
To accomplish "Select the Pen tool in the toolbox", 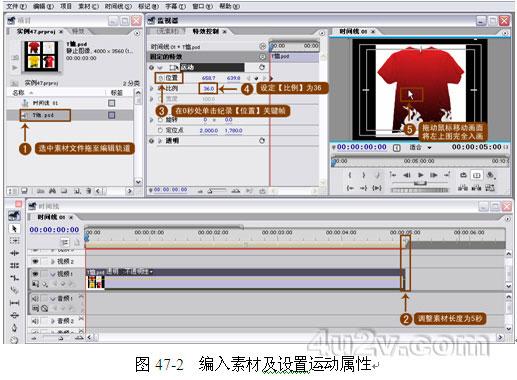I will click(x=14, y=328).
